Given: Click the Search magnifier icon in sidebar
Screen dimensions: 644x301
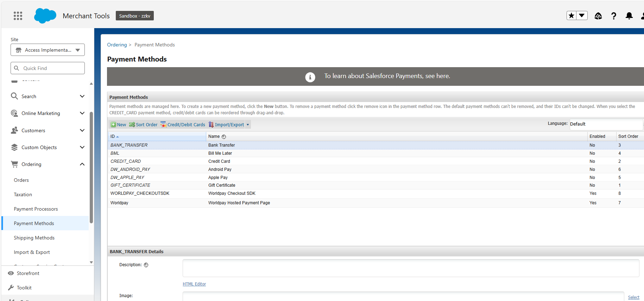Looking at the screenshot, I should click(14, 96).
